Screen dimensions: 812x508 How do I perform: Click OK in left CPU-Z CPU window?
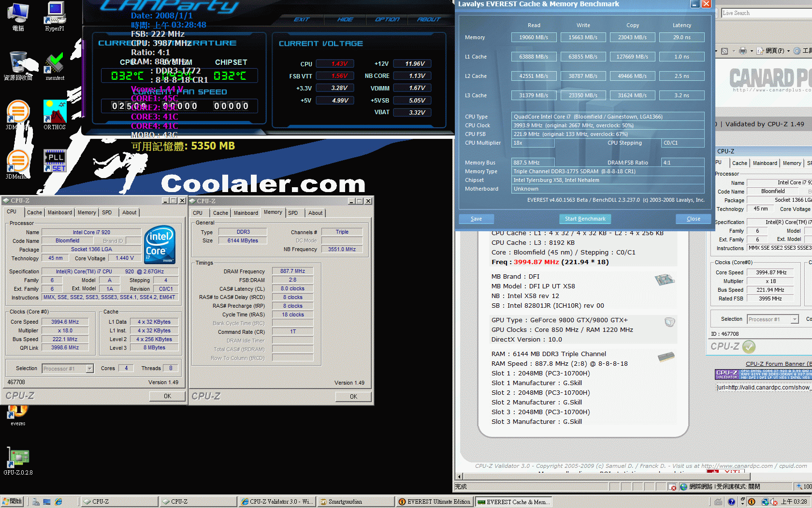(167, 396)
